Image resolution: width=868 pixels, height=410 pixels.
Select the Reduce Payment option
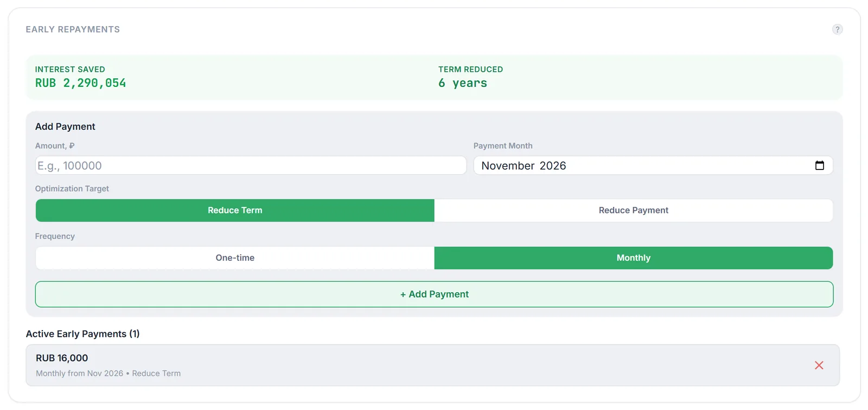[634, 210]
